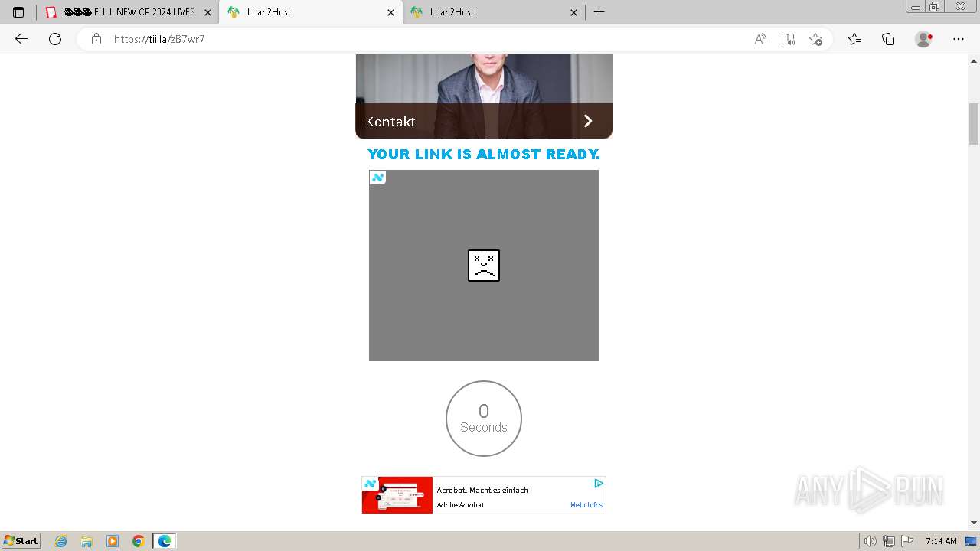
Task: Click the ad badge on gray ad box
Action: [x=377, y=178]
